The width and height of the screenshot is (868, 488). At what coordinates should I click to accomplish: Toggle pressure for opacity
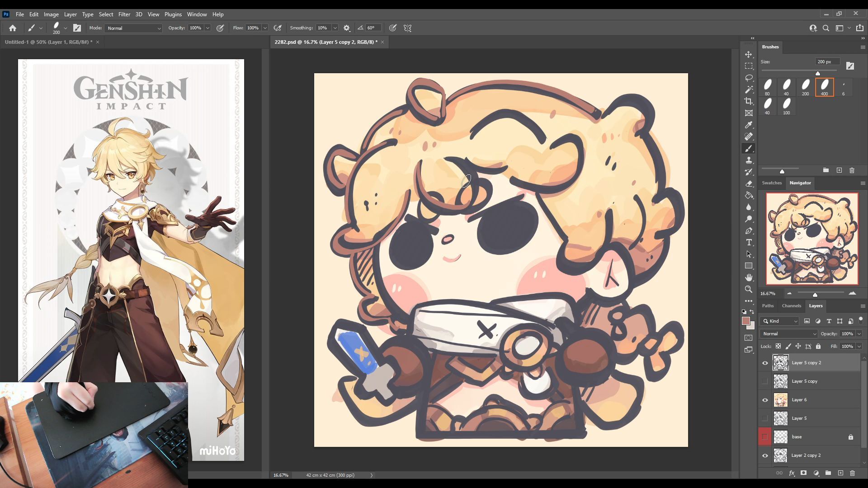(x=220, y=28)
